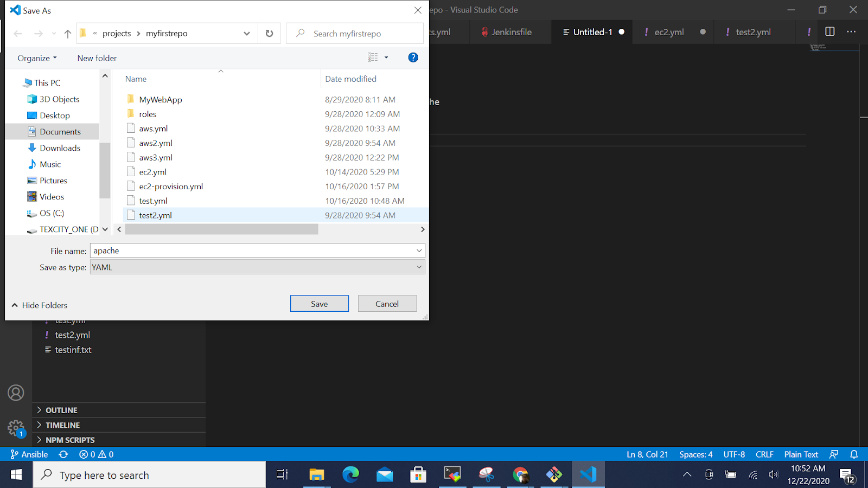This screenshot has height=488, width=868.
Task: Select Documents in navigation pane
Action: (x=60, y=132)
